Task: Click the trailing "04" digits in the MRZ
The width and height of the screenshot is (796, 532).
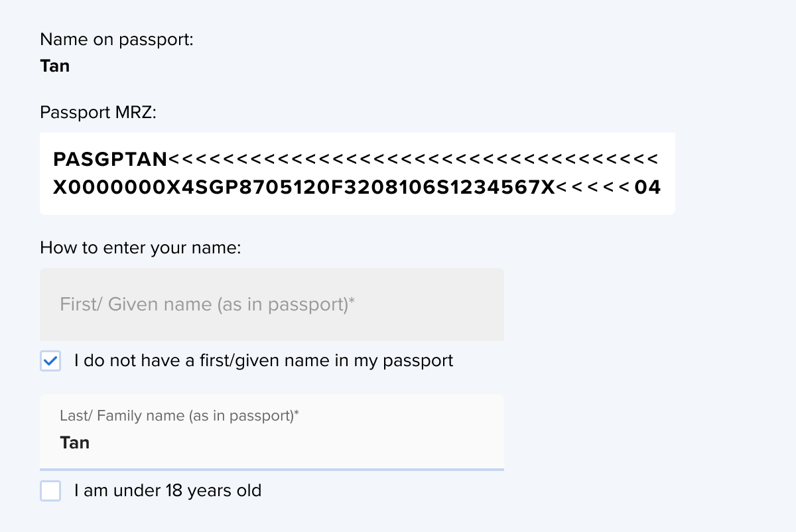Action: pos(647,188)
